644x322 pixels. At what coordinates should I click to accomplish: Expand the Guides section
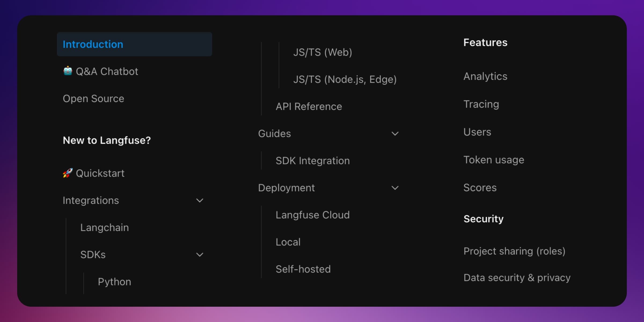click(394, 133)
